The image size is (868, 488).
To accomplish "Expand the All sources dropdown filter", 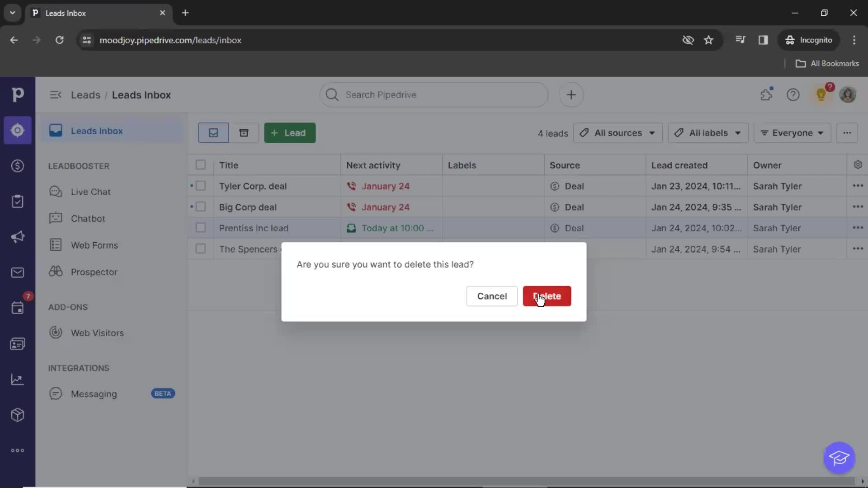I will 617,132.
